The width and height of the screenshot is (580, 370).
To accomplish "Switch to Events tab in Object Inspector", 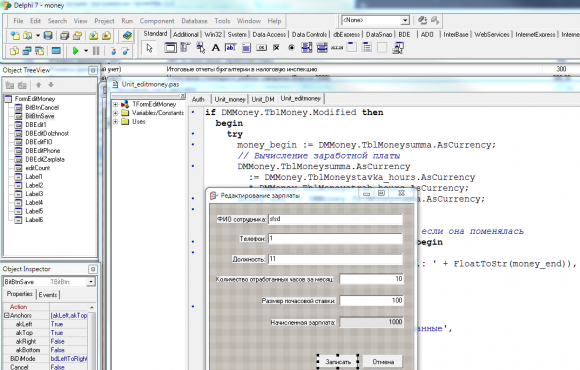I will point(48,295).
